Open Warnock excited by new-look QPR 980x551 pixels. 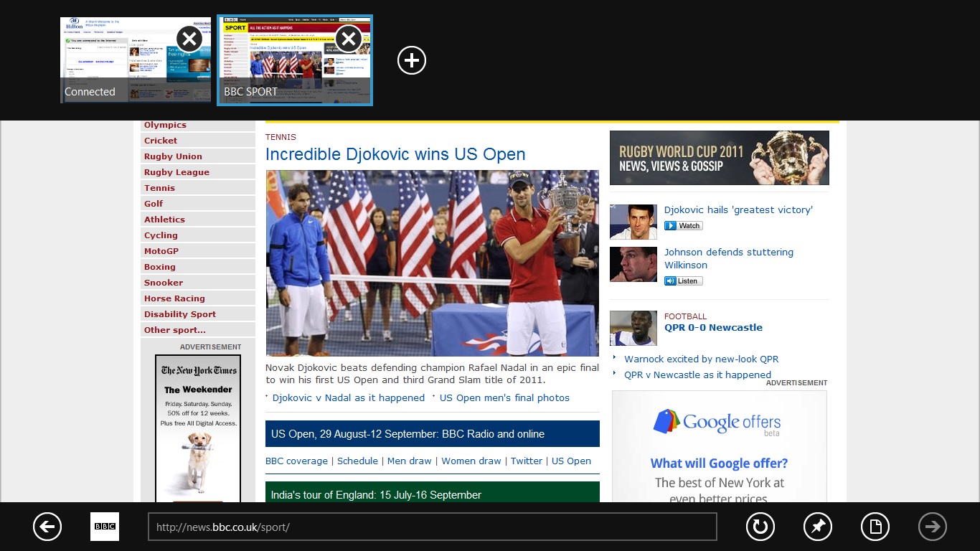click(x=701, y=359)
